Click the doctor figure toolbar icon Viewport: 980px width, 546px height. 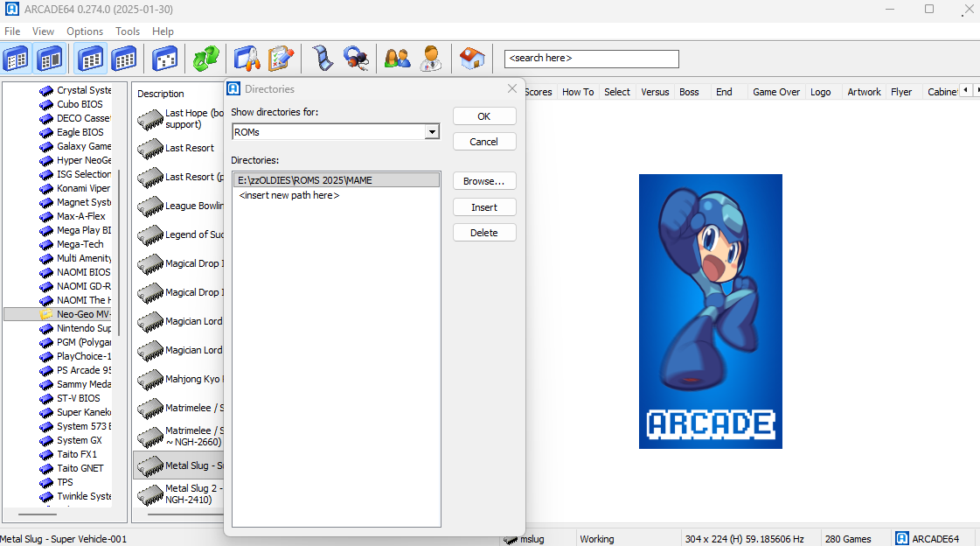point(431,59)
